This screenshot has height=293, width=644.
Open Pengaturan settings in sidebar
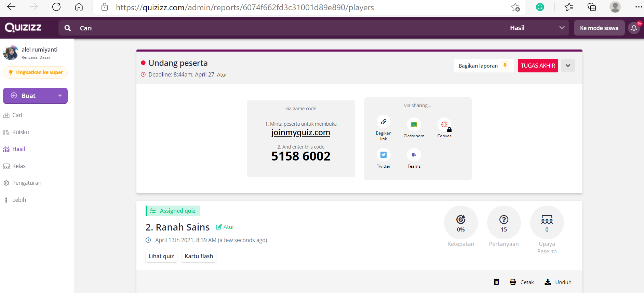tap(27, 183)
